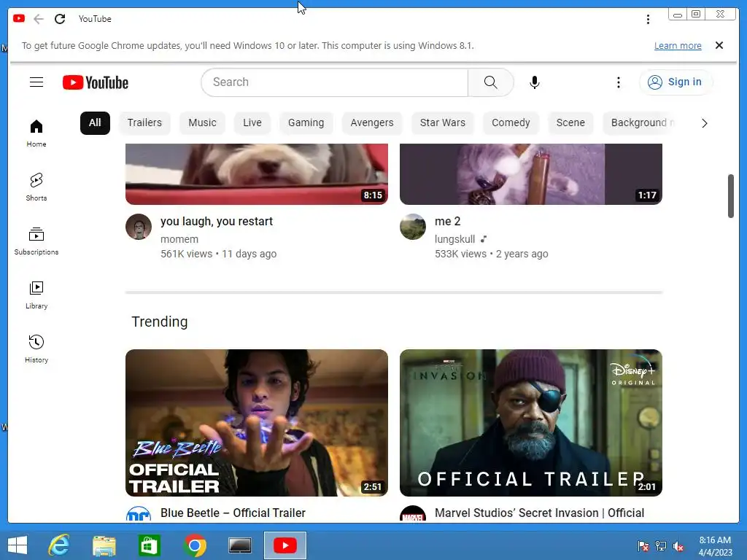Open the 1:17 me 2 video thumbnail
Image resolution: width=747 pixels, height=560 pixels.
[x=531, y=174]
